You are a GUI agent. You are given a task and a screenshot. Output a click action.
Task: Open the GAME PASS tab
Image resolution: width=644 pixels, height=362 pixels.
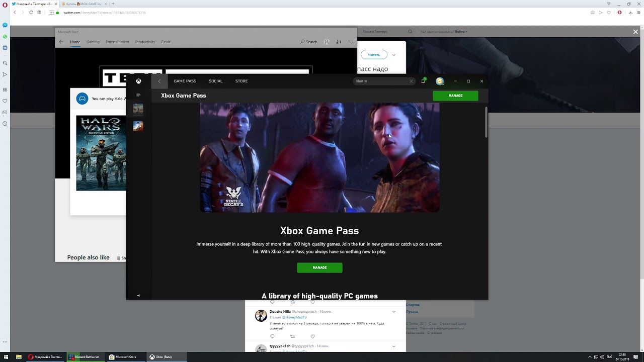click(x=185, y=81)
